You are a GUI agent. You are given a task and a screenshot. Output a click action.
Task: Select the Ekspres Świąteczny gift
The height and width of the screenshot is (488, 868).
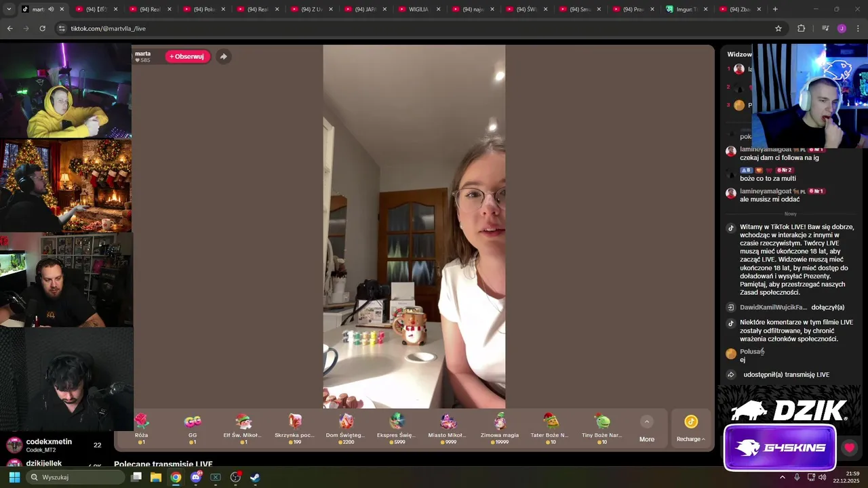click(397, 429)
